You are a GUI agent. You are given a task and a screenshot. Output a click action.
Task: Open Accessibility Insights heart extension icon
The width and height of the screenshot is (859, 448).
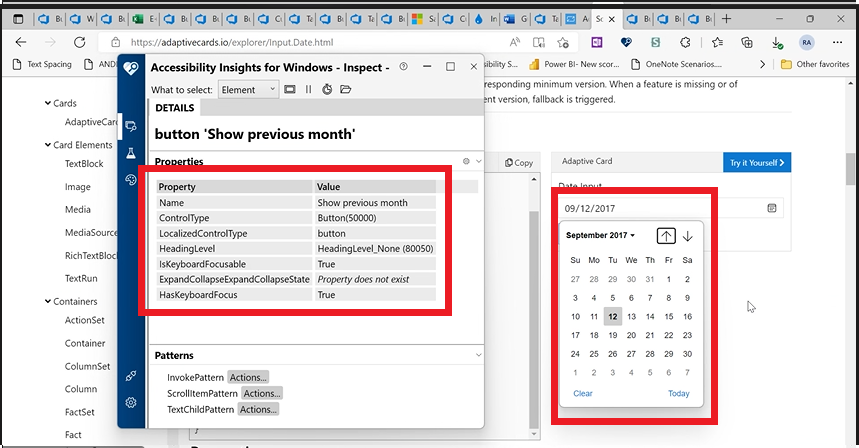(x=626, y=42)
